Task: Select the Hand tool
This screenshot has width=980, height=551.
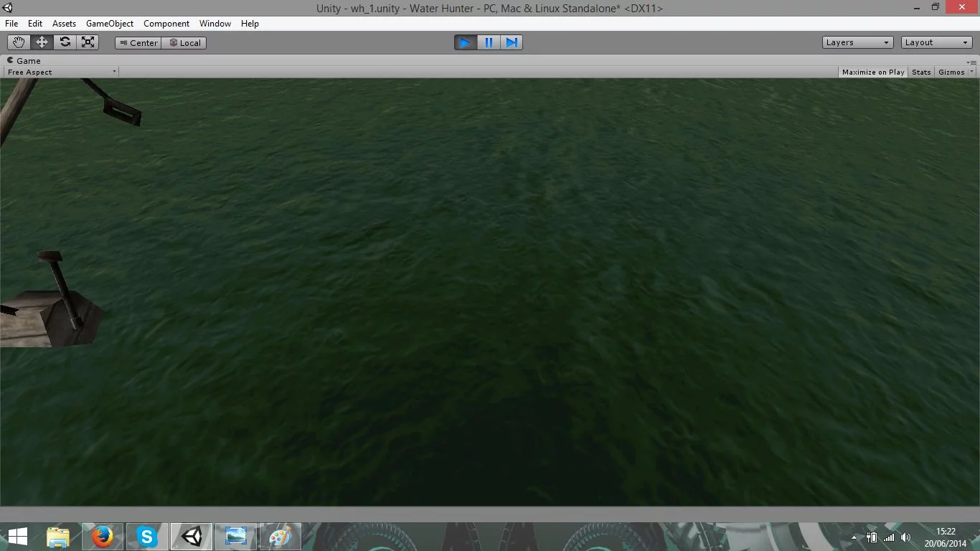Action: pos(19,42)
